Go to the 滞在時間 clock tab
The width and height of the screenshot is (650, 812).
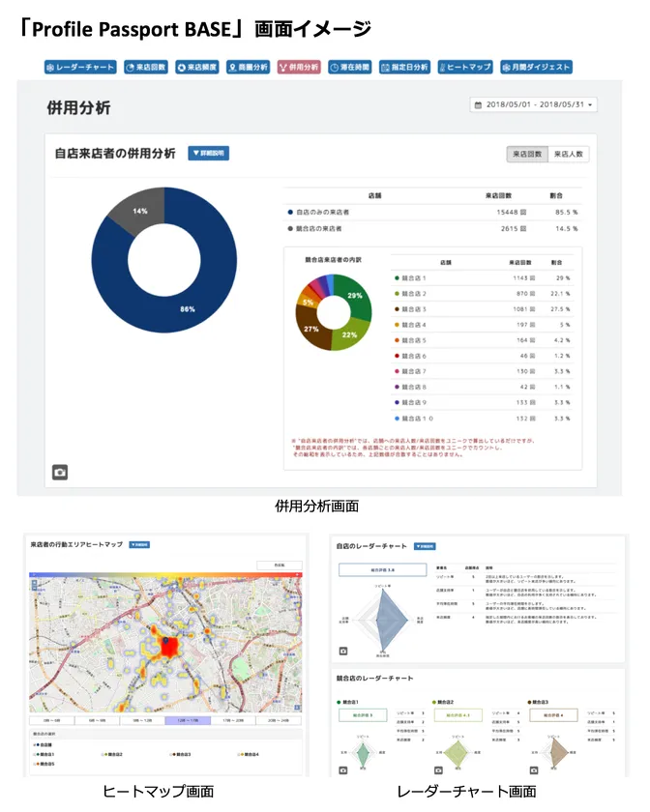coord(349,68)
